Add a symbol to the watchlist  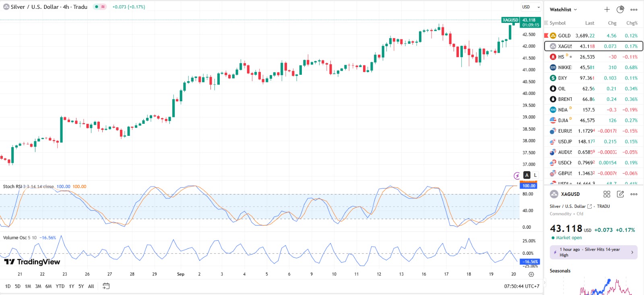[607, 9]
